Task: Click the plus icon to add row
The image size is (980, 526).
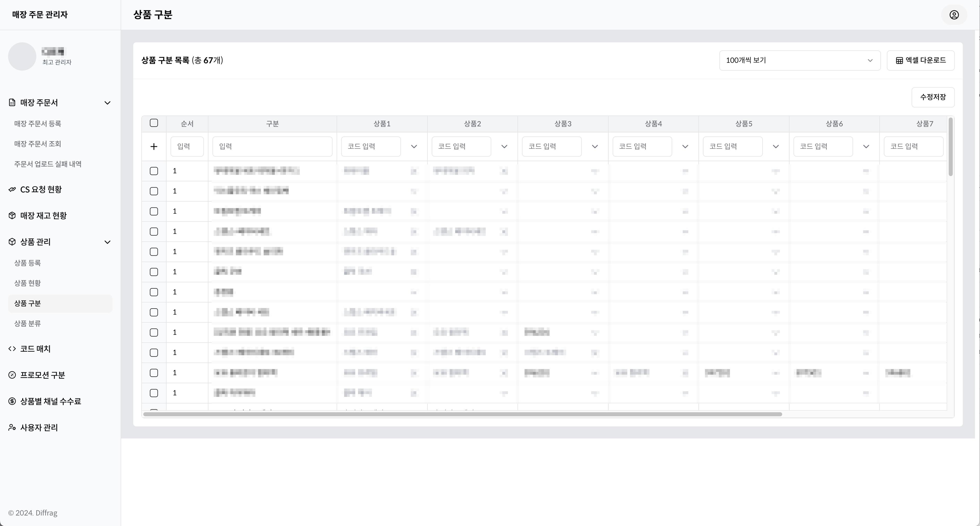Action: (154, 146)
